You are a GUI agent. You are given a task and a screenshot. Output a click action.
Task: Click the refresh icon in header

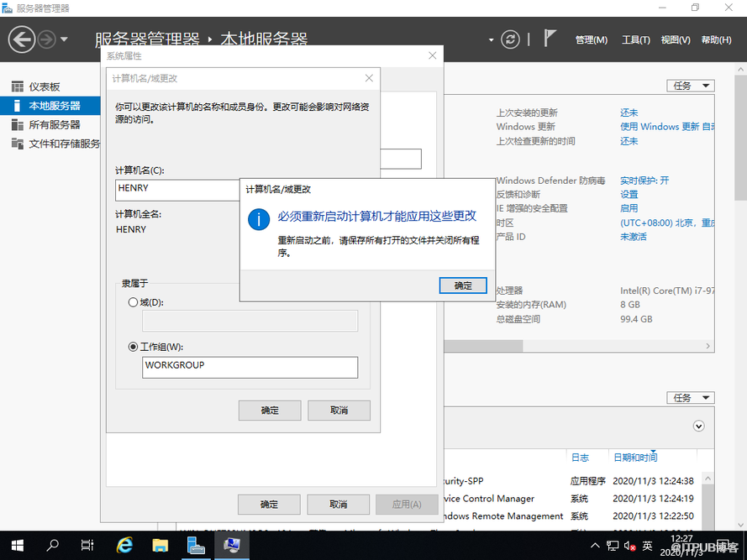tap(510, 39)
